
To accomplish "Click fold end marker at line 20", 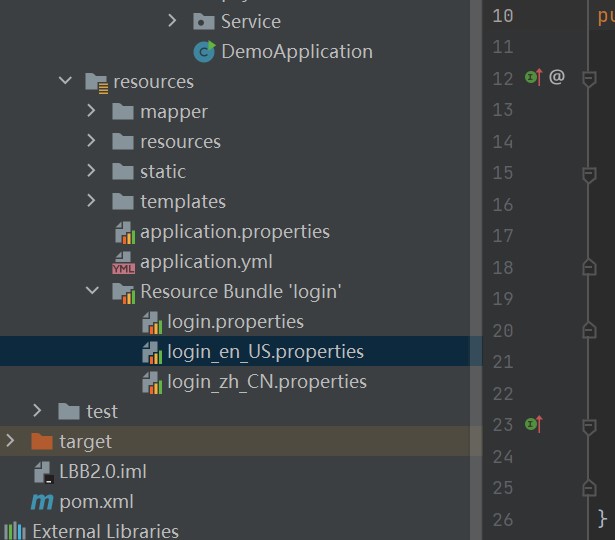I will point(589,330).
